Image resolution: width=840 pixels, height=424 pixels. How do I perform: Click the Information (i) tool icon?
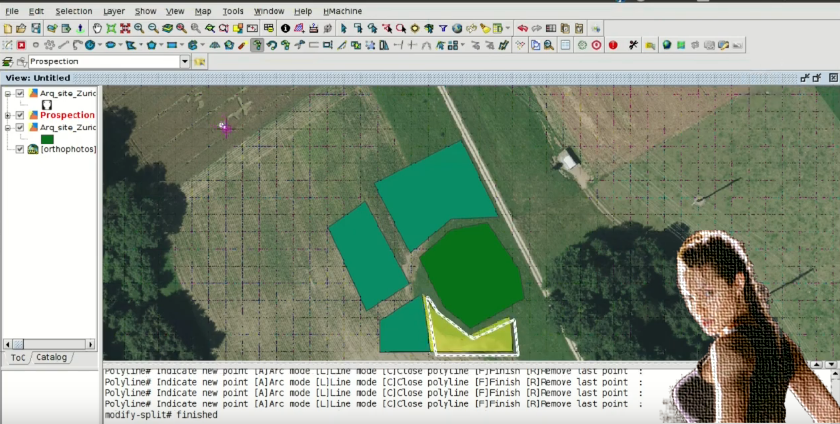(285, 28)
